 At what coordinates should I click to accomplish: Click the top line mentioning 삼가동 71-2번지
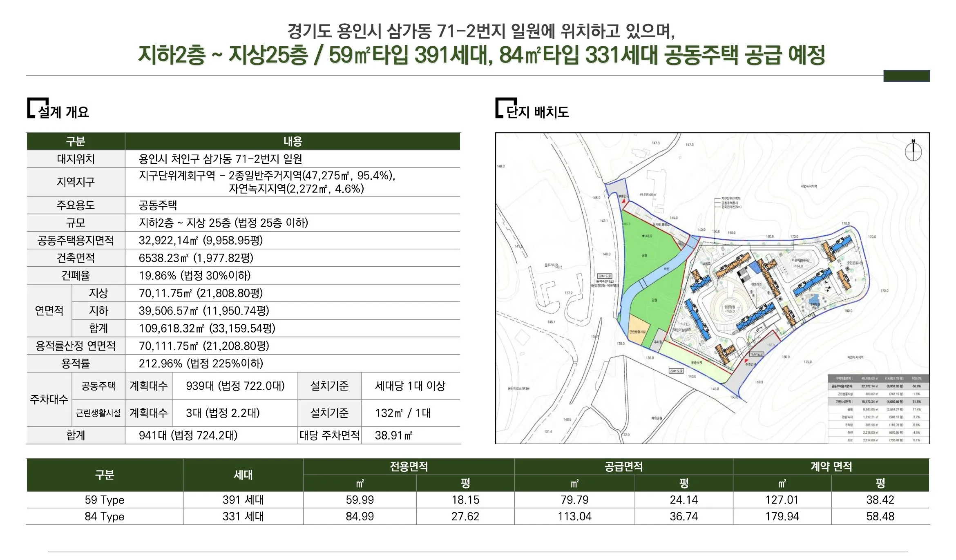coord(481,31)
